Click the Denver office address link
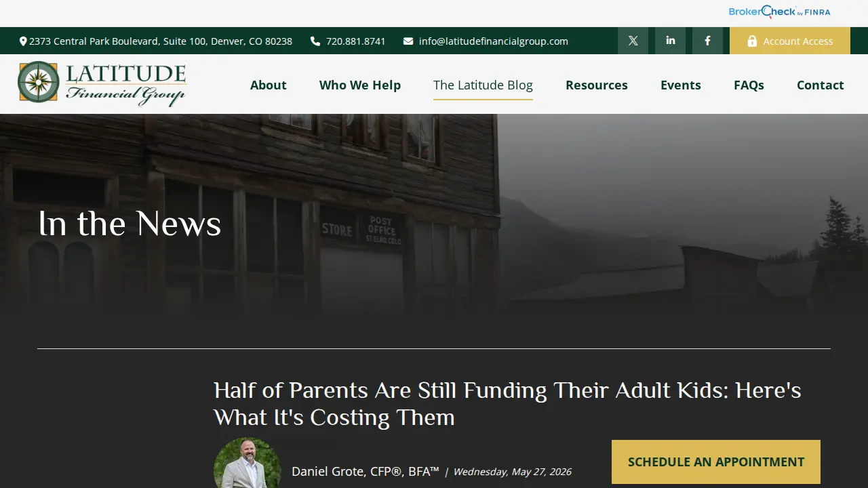The width and height of the screenshot is (868, 488). 161,41
